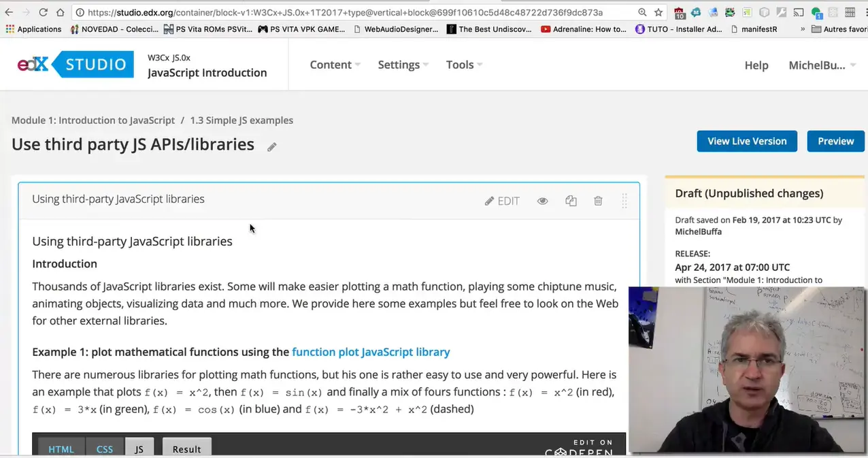Viewport: 868px width, 458px height.
Task: Bookmark this page with the star icon
Action: pyautogui.click(x=658, y=12)
